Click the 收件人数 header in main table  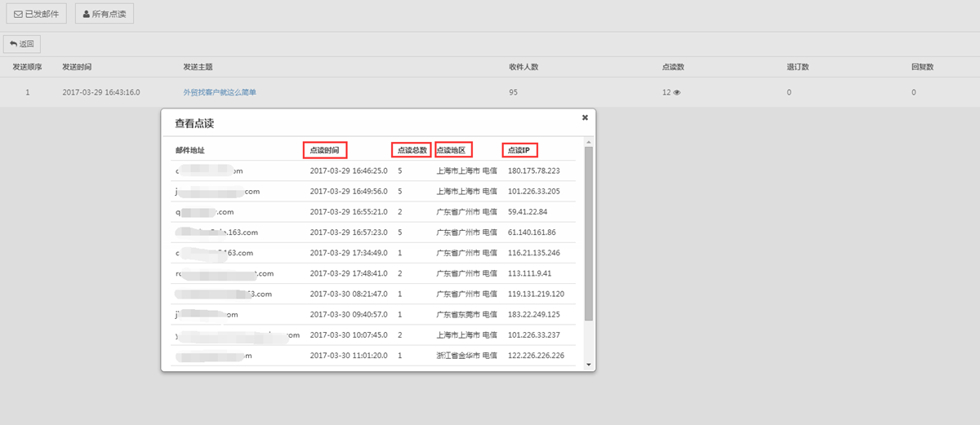523,67
